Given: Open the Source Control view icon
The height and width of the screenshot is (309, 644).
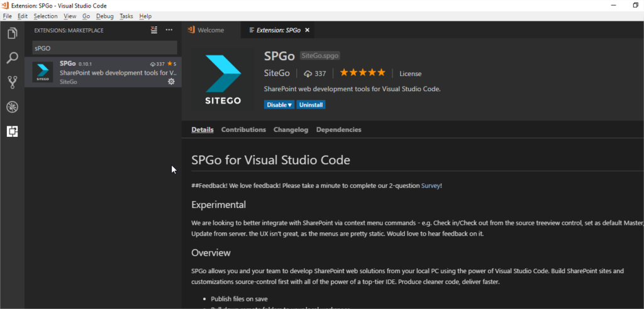Looking at the screenshot, I should tap(13, 82).
